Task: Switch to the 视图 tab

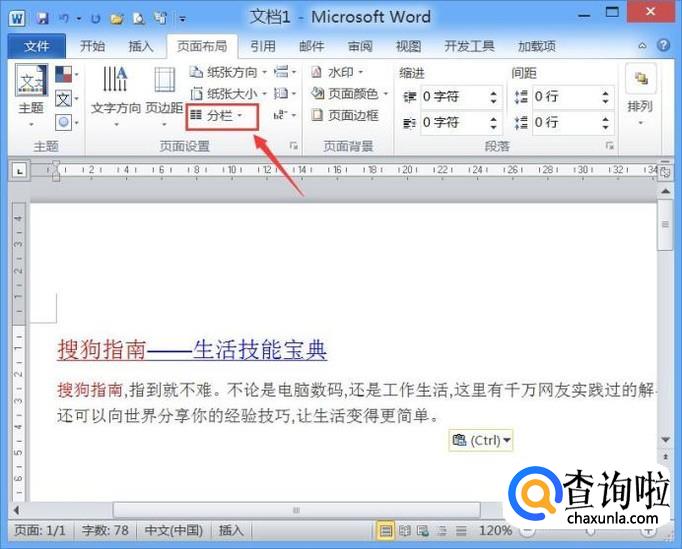Action: point(408,46)
